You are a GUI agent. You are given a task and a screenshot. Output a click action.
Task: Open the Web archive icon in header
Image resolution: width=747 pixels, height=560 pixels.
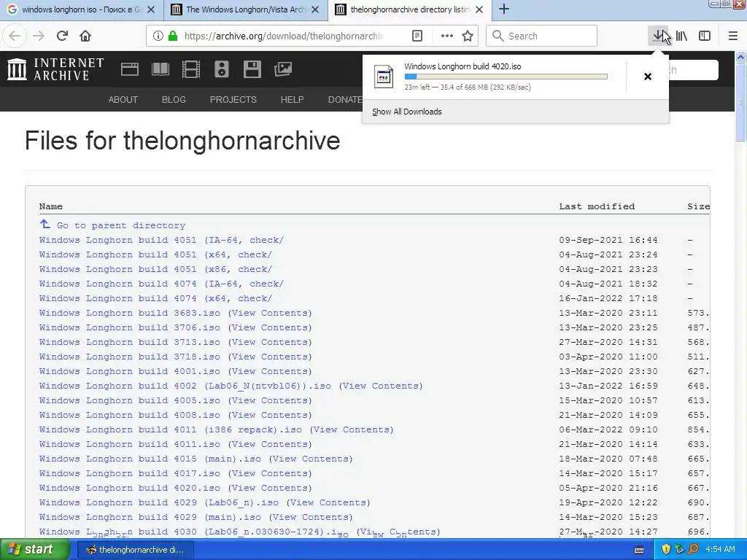tap(130, 69)
